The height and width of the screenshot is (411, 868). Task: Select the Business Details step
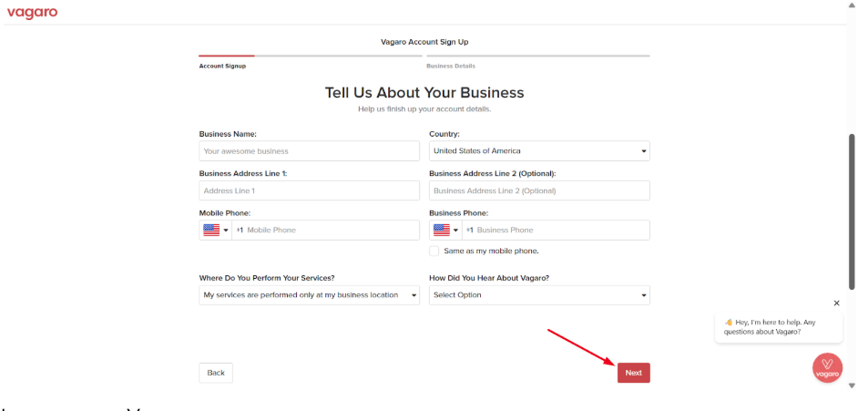click(x=451, y=66)
